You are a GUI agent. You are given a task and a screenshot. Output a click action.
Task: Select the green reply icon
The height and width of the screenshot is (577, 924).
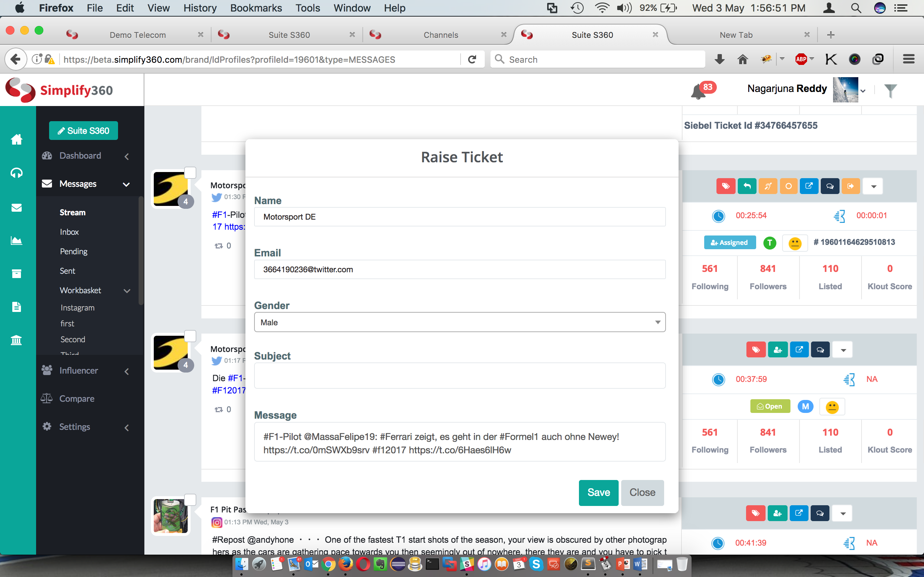pyautogui.click(x=747, y=186)
